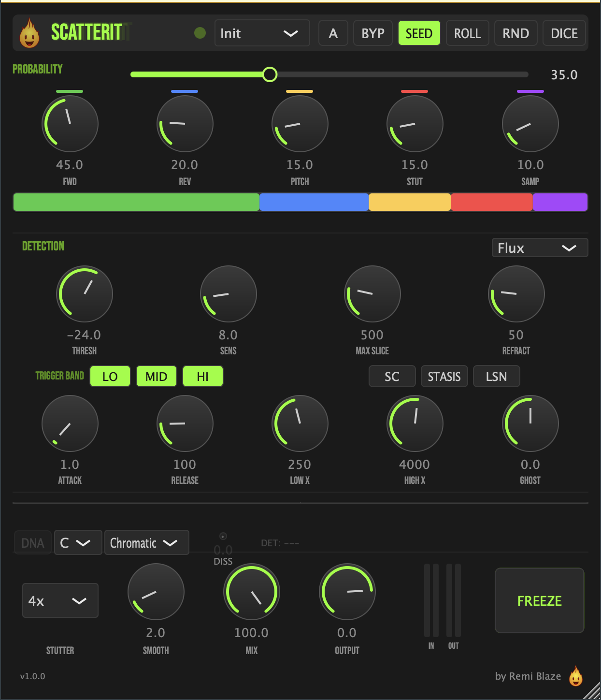Click the PITCH knob
The height and width of the screenshot is (700, 601).
(x=300, y=124)
